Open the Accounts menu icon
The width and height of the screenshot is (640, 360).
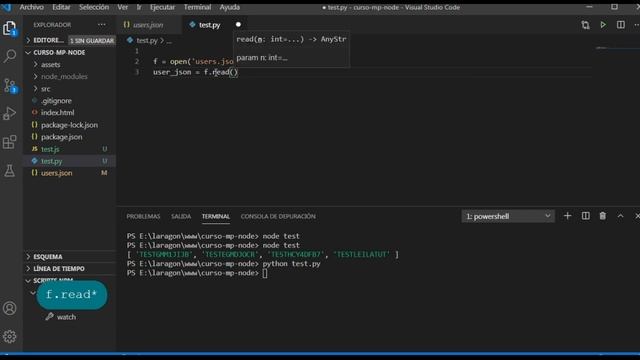click(9, 308)
